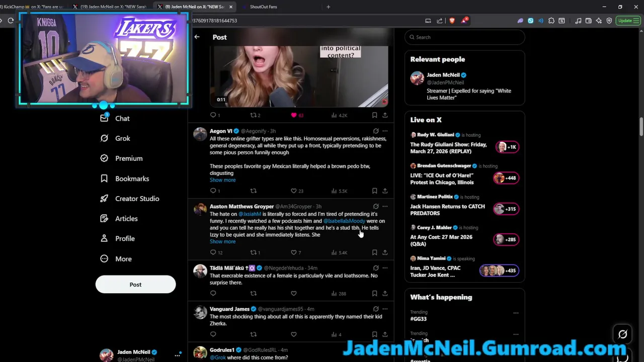Open options for #GG33 trend
The image size is (644, 362).
coord(516,313)
